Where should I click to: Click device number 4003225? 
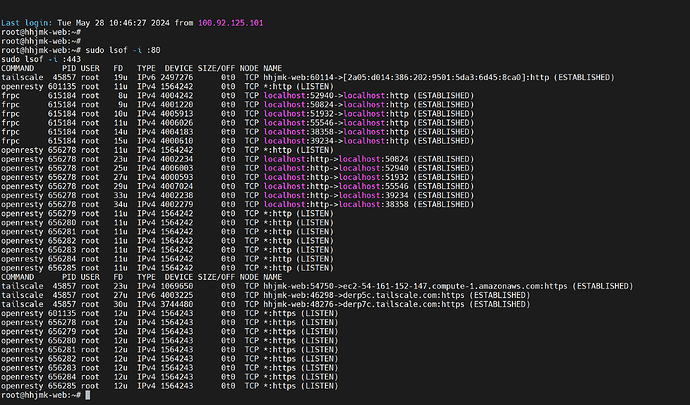point(176,295)
